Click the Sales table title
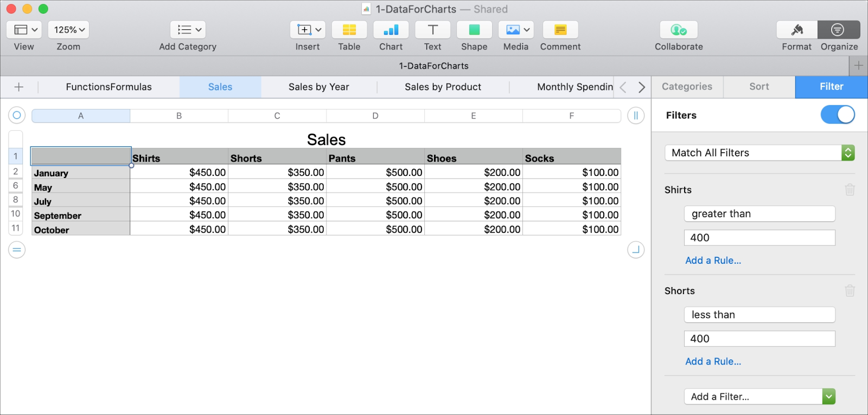The height and width of the screenshot is (415, 868). click(x=326, y=139)
